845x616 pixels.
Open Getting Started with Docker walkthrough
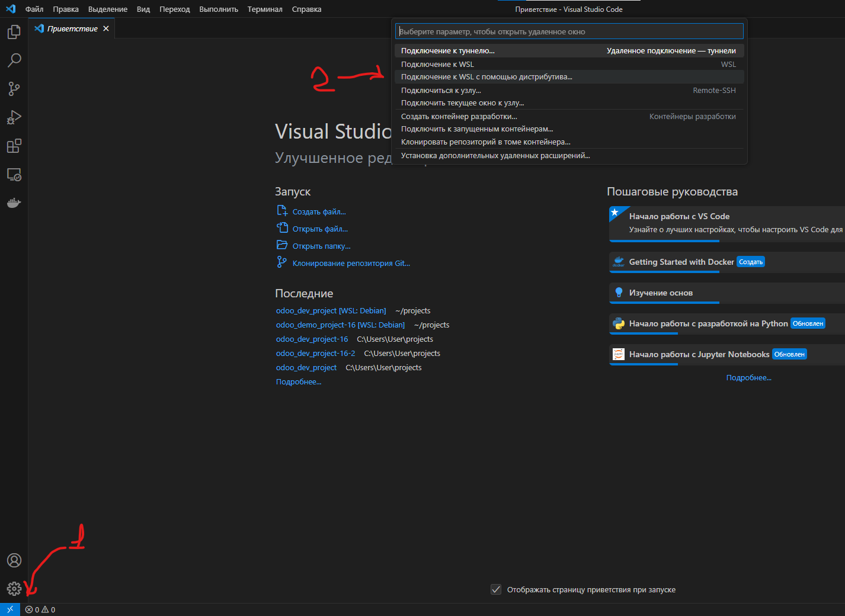(727, 262)
